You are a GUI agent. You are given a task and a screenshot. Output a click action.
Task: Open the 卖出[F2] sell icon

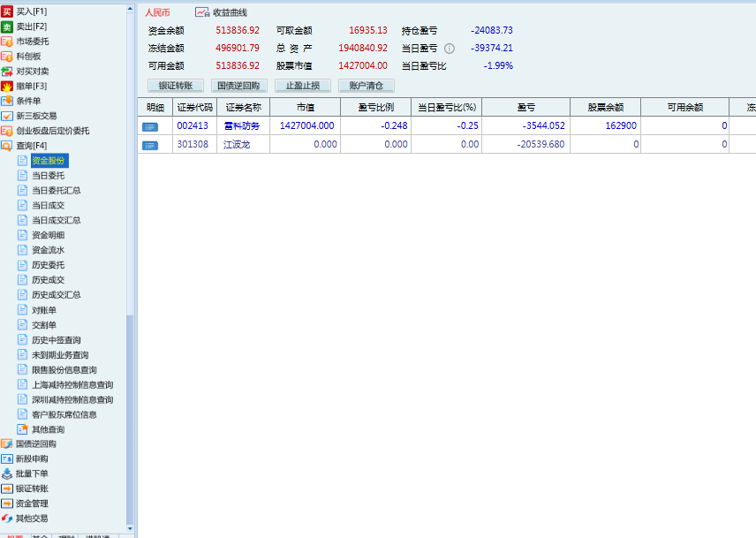pyautogui.click(x=7, y=27)
